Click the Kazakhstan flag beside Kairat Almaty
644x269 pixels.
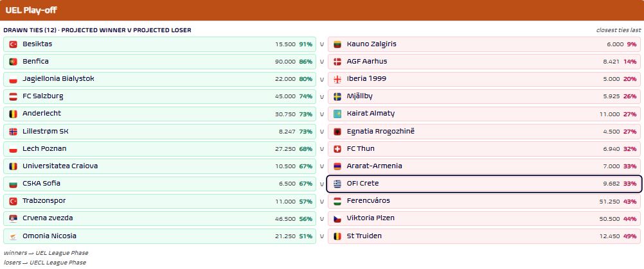point(337,114)
